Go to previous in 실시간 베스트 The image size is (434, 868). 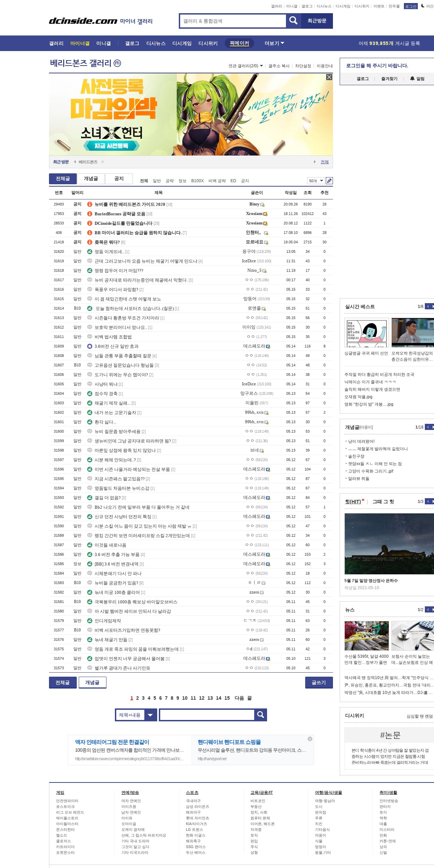click(x=428, y=306)
